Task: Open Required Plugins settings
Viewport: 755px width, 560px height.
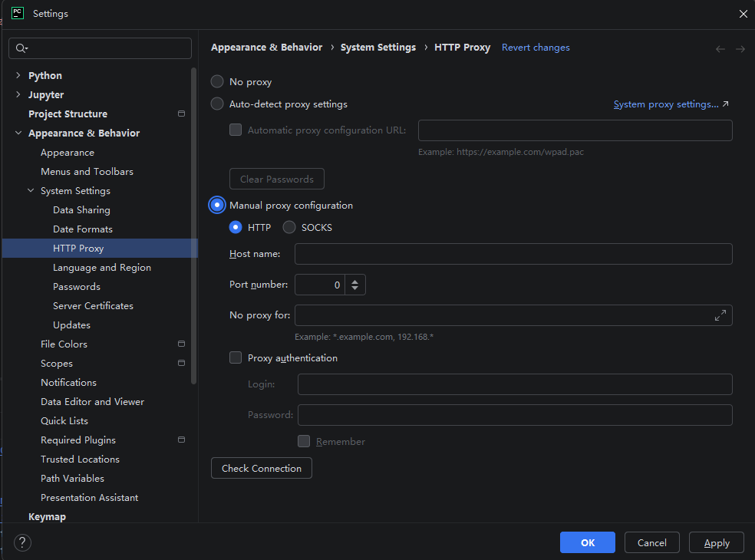Action: [x=78, y=440]
